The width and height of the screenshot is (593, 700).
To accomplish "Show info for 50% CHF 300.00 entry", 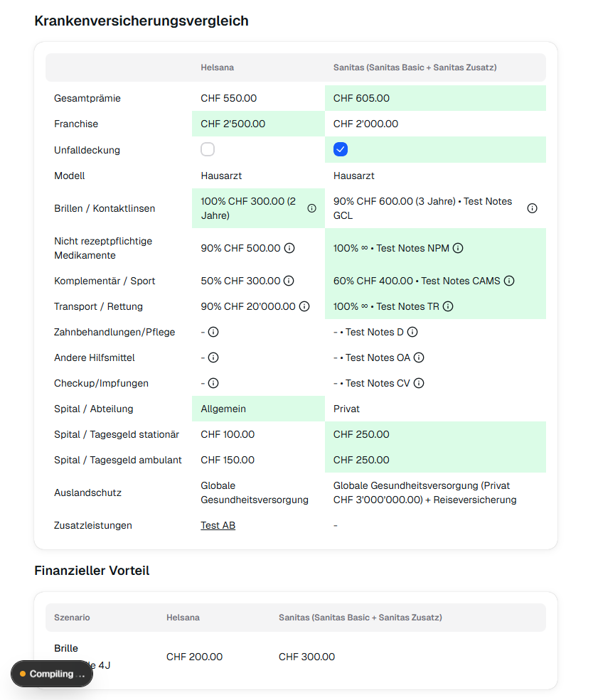I will (x=289, y=281).
